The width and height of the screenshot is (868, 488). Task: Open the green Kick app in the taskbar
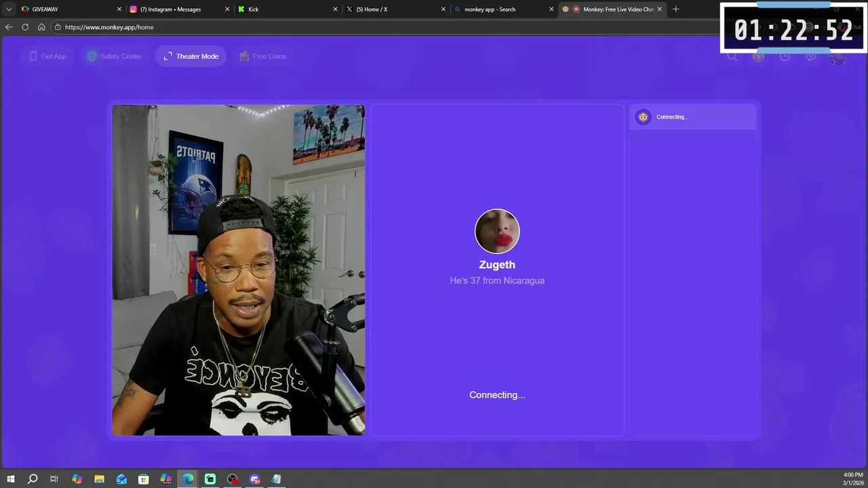210,479
